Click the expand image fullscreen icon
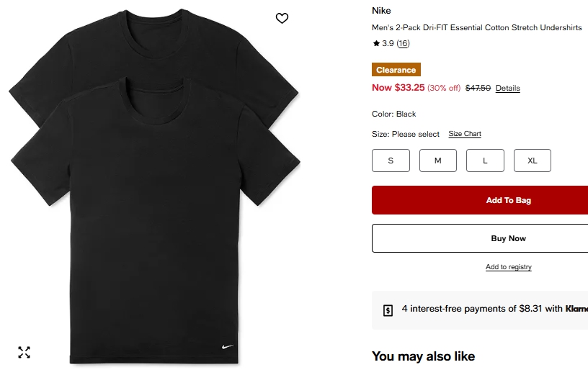 [24, 352]
